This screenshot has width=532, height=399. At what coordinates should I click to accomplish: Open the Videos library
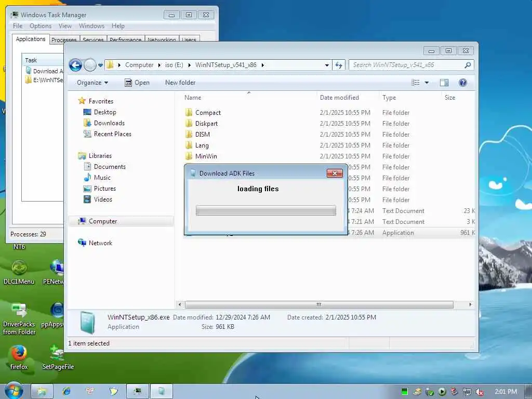click(103, 199)
